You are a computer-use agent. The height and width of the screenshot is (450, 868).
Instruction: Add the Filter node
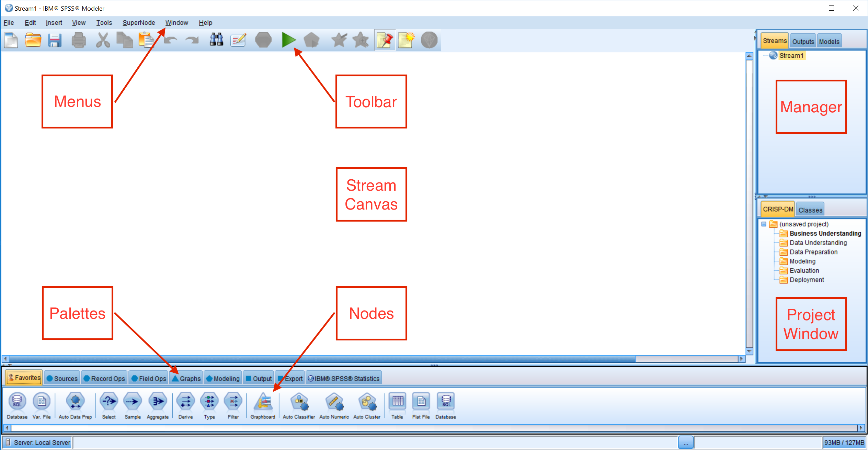pyautogui.click(x=233, y=406)
